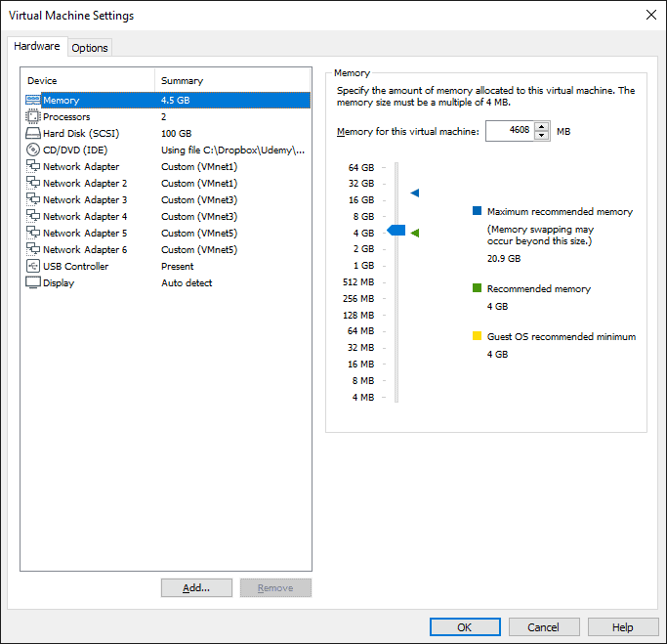Click the USB Controller icon

click(33, 266)
